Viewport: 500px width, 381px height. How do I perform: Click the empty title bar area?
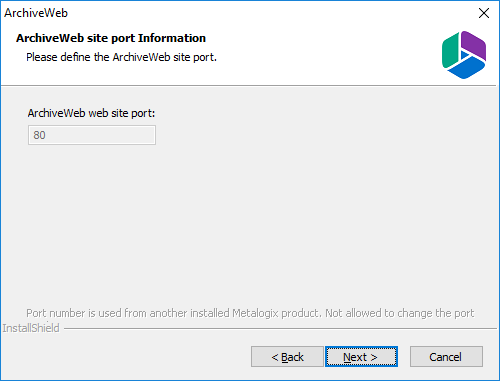pyautogui.click(x=267, y=13)
